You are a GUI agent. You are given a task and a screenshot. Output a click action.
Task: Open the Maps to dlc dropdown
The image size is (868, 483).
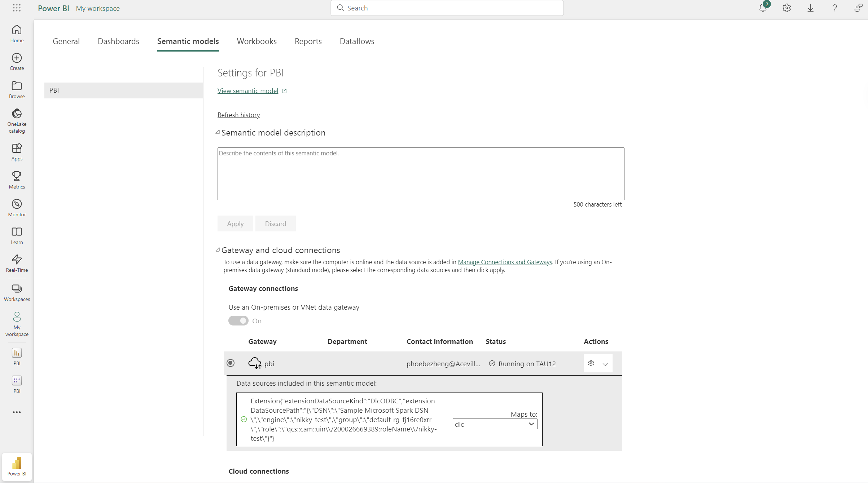tap(495, 424)
